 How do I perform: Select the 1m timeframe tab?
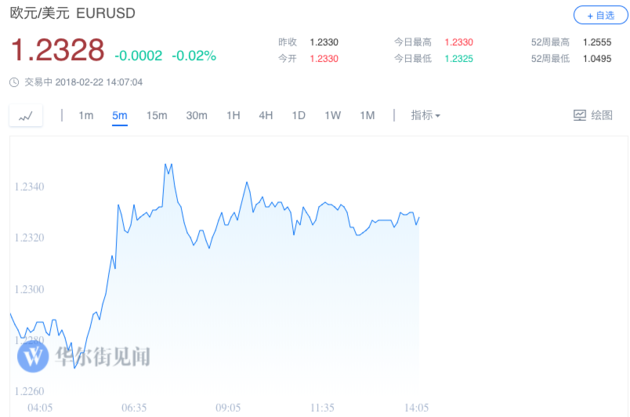point(86,116)
